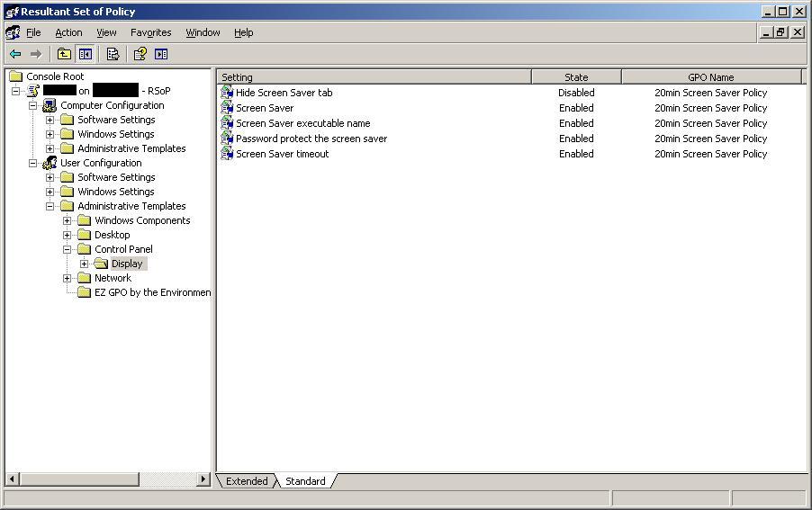Sort by the GPO Name column header
Screen dimensions: 812x510
(x=711, y=77)
